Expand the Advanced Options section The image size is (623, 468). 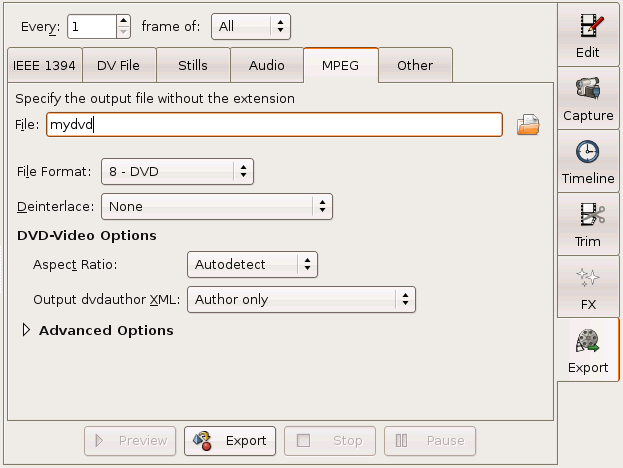[27, 331]
